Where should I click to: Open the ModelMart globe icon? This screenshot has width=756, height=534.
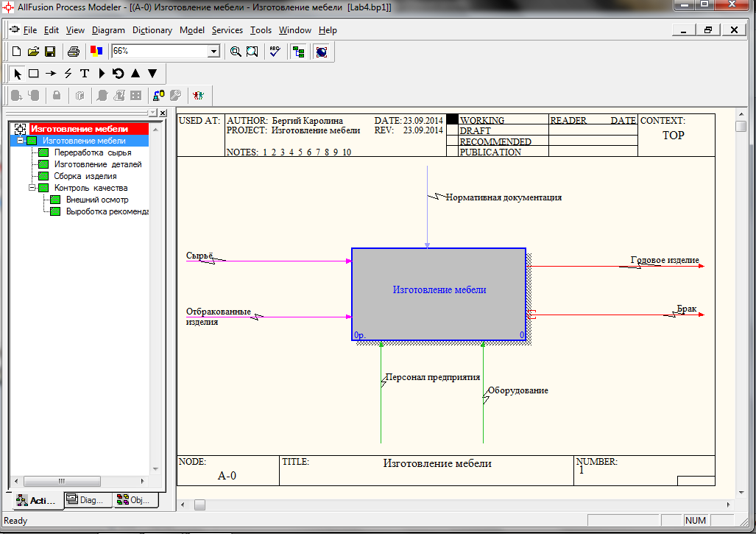[322, 51]
